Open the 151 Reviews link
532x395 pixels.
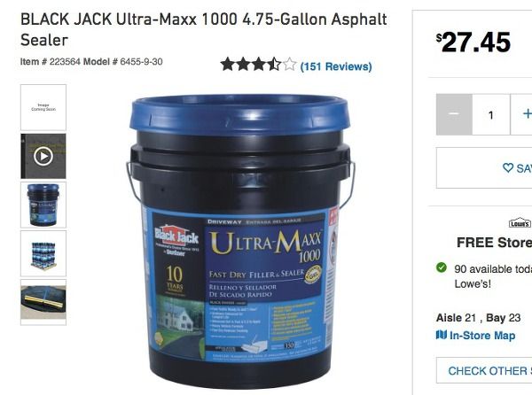pos(336,66)
